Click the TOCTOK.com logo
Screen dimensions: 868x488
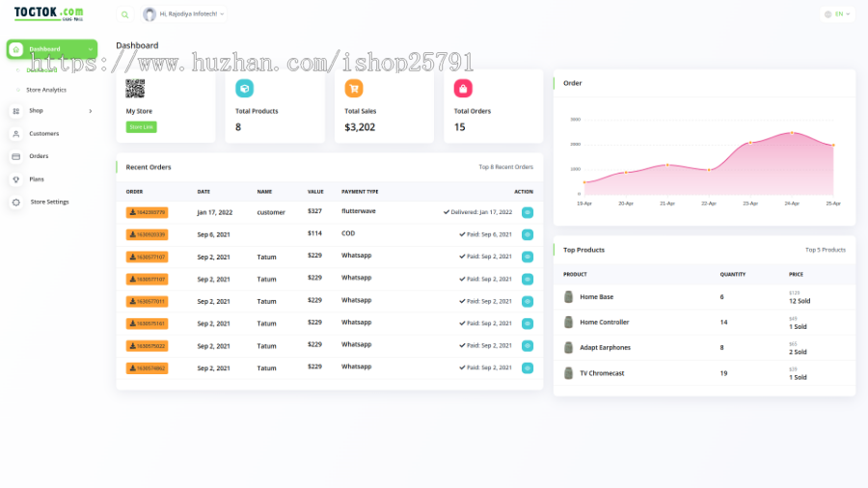(x=49, y=14)
